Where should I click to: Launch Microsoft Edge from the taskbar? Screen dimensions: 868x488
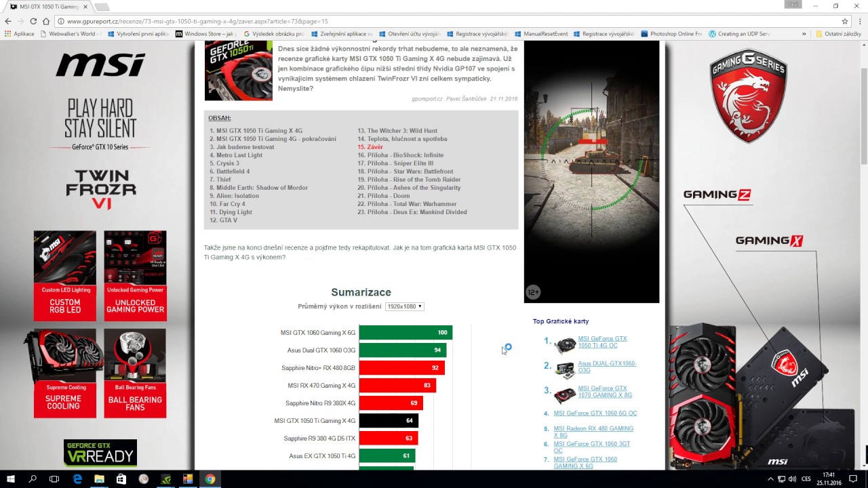pyautogui.click(x=77, y=479)
